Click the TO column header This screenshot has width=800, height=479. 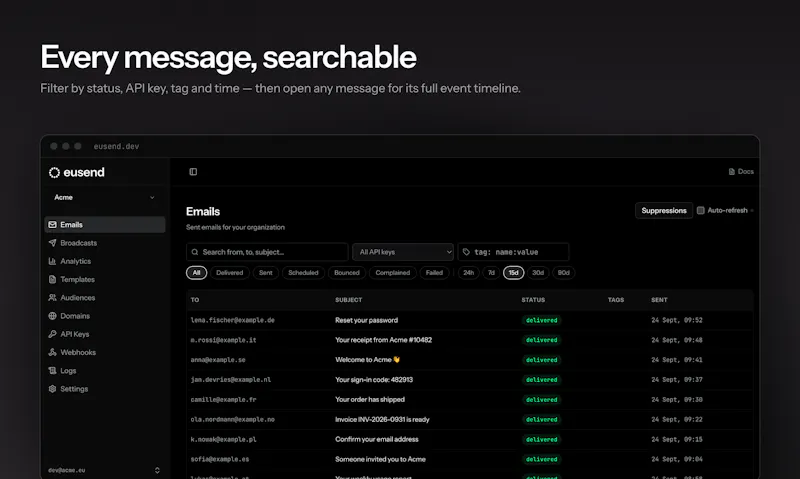coord(195,300)
